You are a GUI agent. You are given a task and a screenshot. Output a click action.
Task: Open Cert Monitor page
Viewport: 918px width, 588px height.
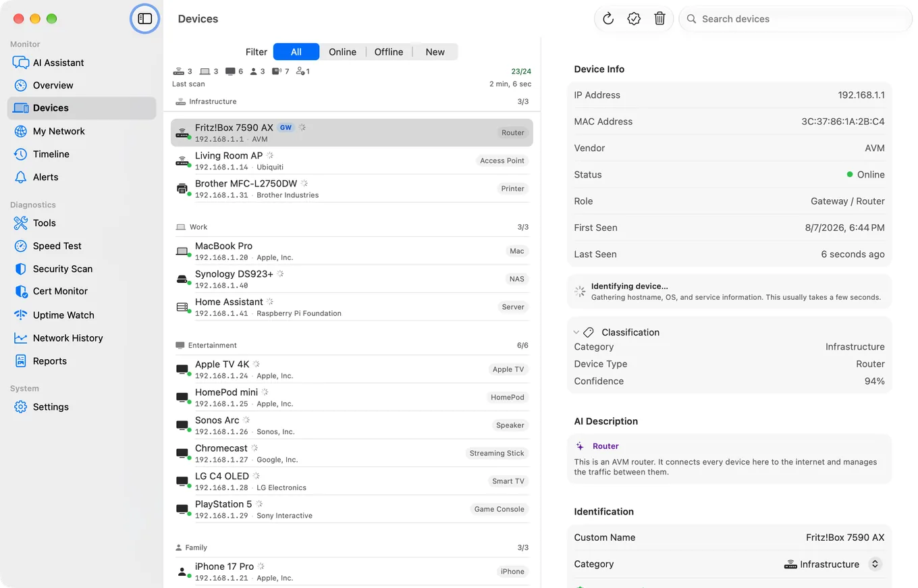click(82, 291)
